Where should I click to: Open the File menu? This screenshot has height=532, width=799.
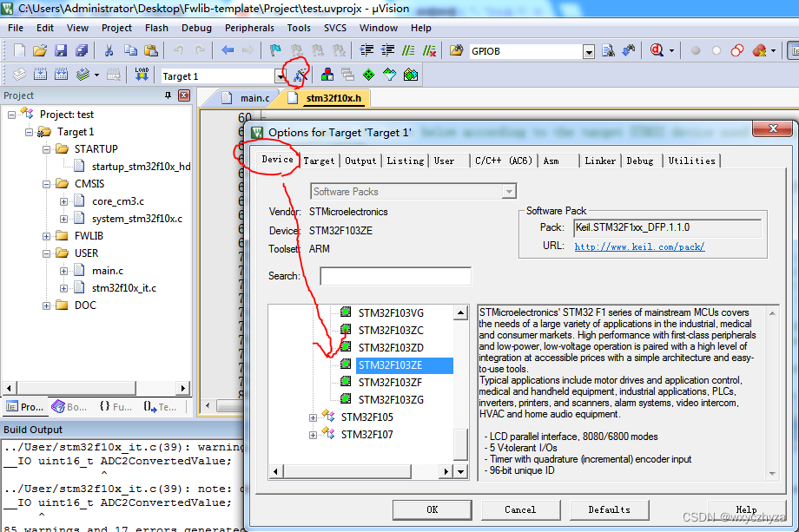point(16,28)
